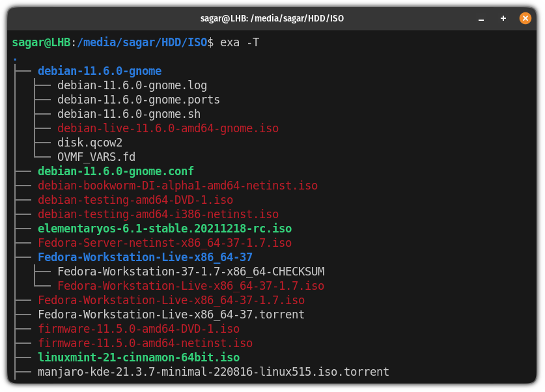Click the exa -T command text
The image size is (545, 392).
[240, 42]
